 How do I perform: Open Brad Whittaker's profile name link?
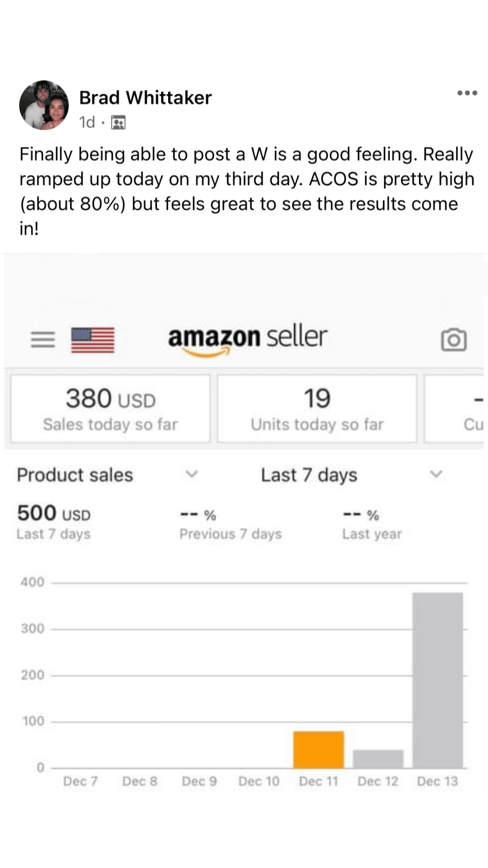tap(145, 98)
